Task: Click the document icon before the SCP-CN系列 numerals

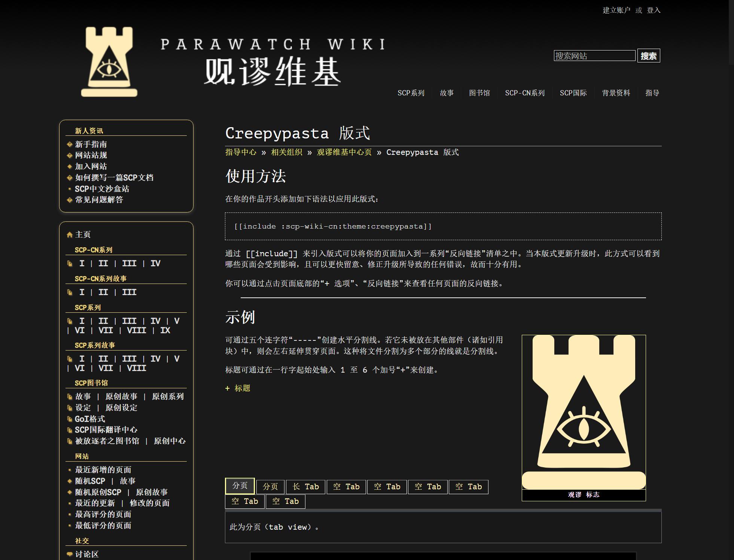Action: pyautogui.click(x=70, y=264)
